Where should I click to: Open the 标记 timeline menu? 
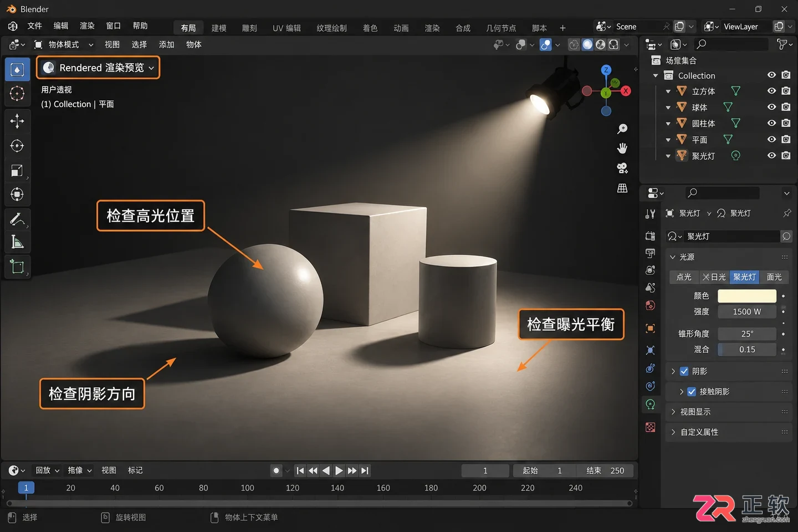pos(135,470)
